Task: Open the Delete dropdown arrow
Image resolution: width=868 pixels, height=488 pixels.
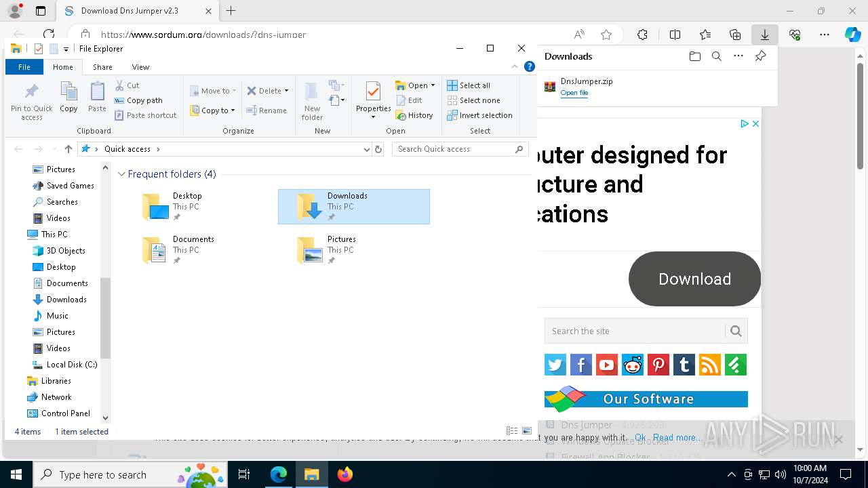Action: point(286,91)
